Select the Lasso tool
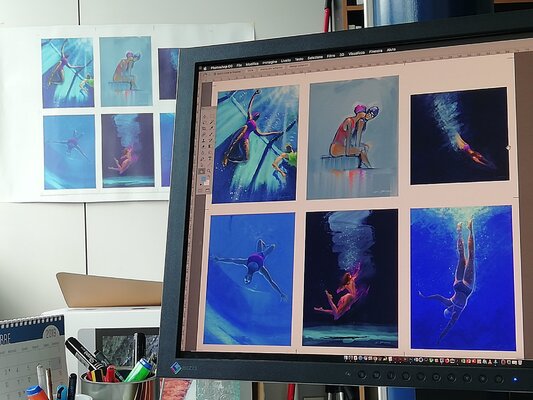Viewport: 533px width, 400px height. point(204,123)
